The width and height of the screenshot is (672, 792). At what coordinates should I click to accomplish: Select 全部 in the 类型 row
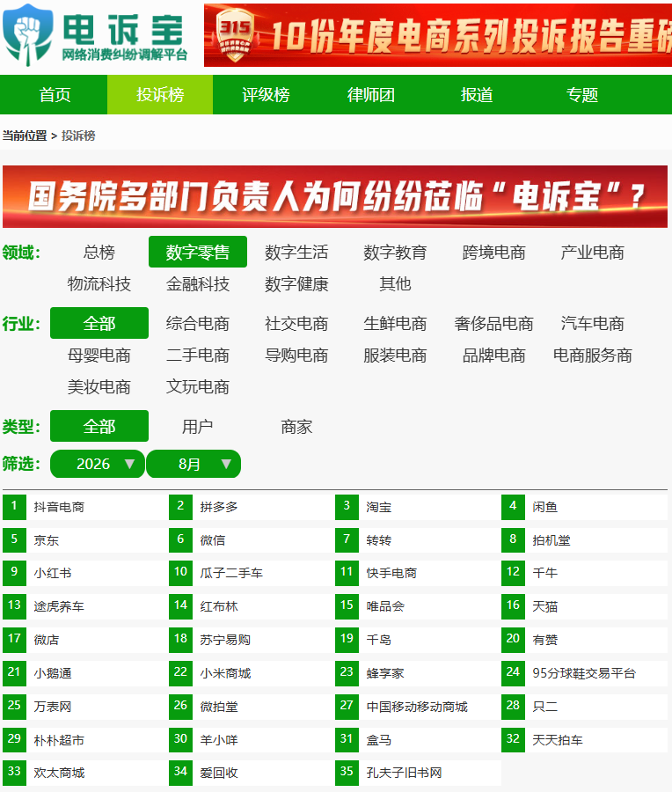click(x=99, y=426)
